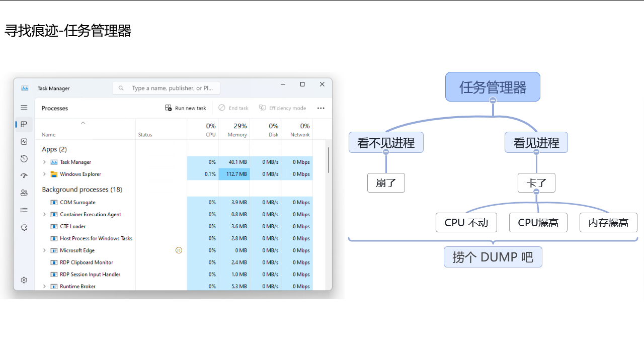Screen dimensions: 644x362
Task: Expand the Container Execution Agent row
Action: [44, 214]
